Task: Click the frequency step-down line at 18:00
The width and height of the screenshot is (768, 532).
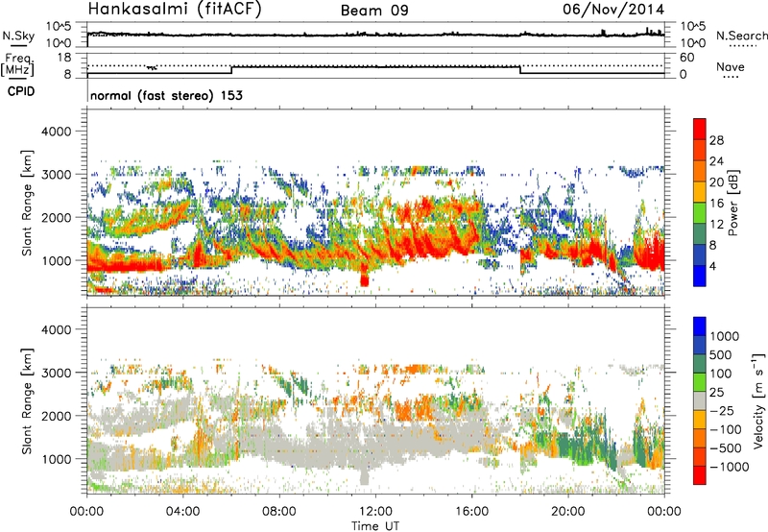Action: (519, 70)
